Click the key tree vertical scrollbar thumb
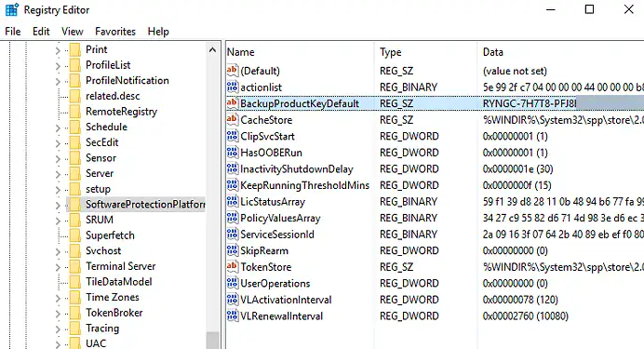The height and width of the screenshot is (349, 644). 213,341
